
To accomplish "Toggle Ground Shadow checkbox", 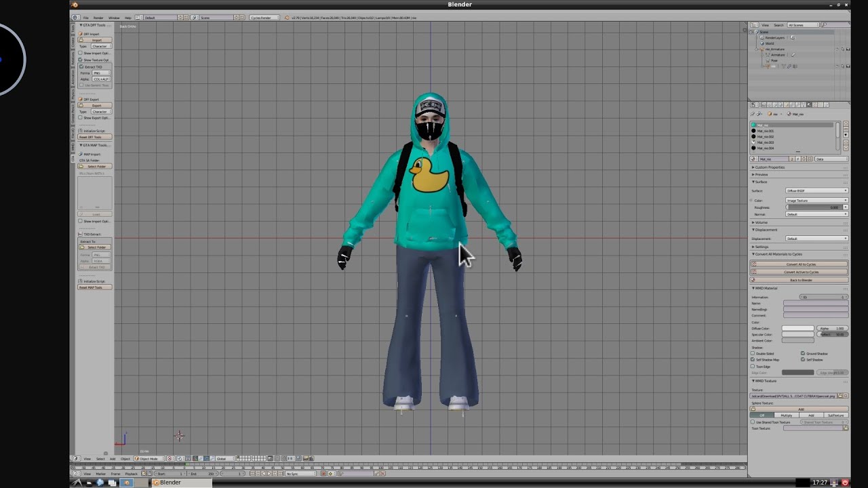I will pyautogui.click(x=803, y=353).
